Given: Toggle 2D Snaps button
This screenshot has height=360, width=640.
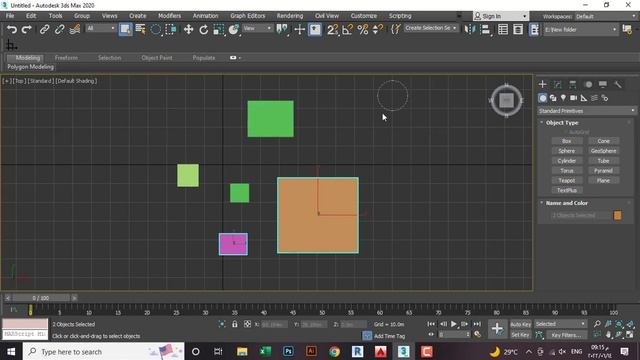Looking at the screenshot, I should coord(332,29).
